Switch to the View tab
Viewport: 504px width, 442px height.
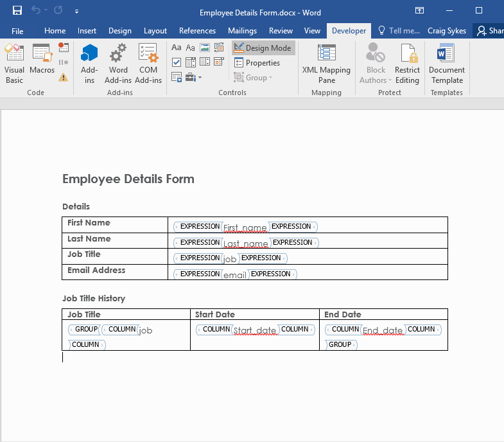(x=312, y=31)
